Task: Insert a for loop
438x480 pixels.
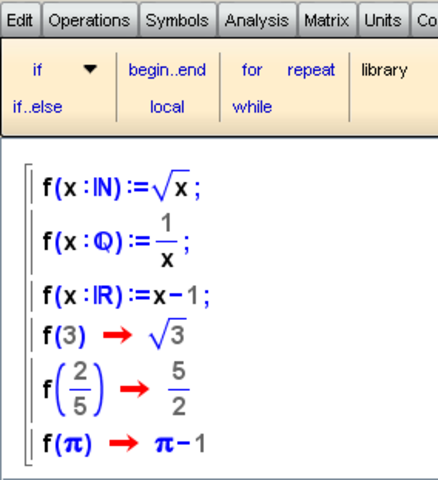Action: tap(252, 70)
